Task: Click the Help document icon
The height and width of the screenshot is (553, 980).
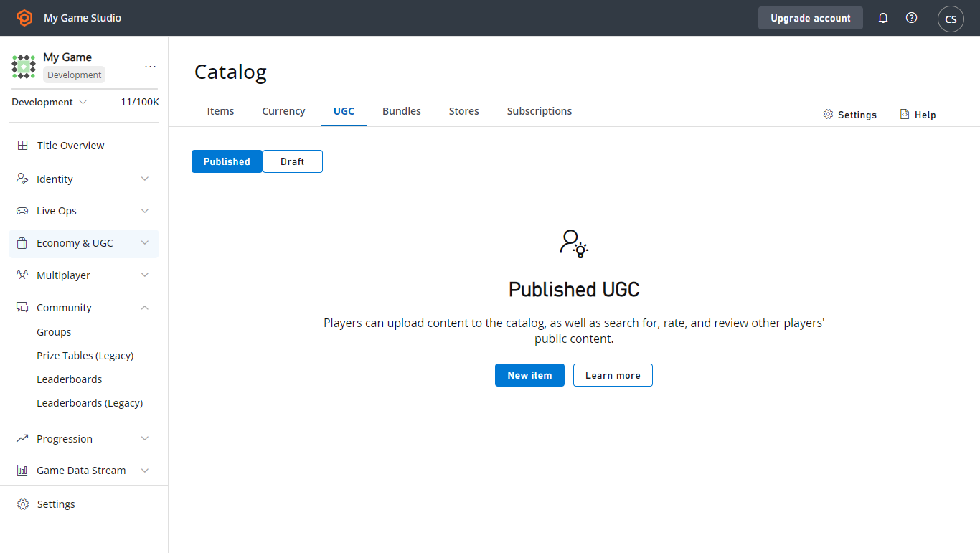Action: [905, 114]
